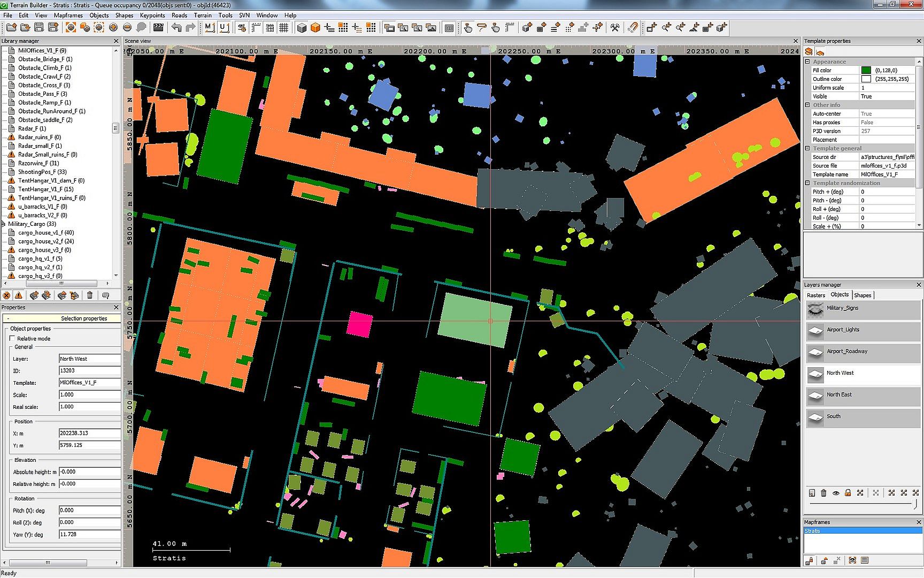The height and width of the screenshot is (578, 924).
Task: Click the lock icon in Layers manager
Action: pyautogui.click(x=848, y=493)
